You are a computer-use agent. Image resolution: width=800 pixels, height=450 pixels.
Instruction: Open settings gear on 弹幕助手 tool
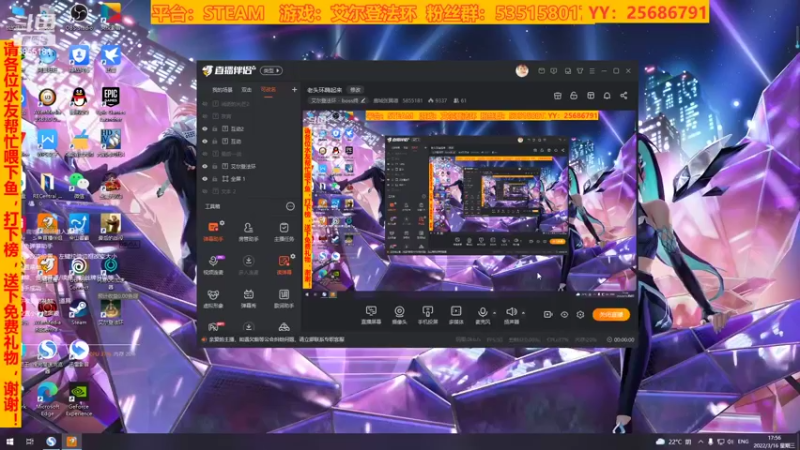click(x=222, y=223)
